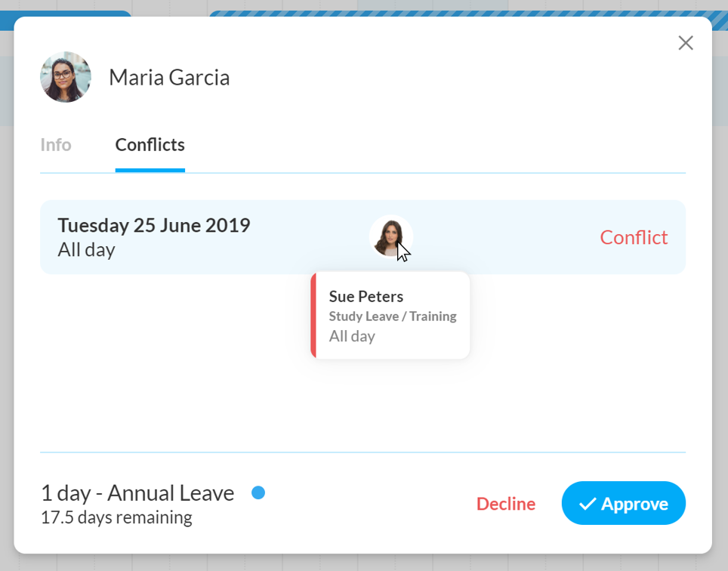The image size is (728, 571).
Task: Click Sue Peters' avatar in conflict row
Action: [x=391, y=236]
